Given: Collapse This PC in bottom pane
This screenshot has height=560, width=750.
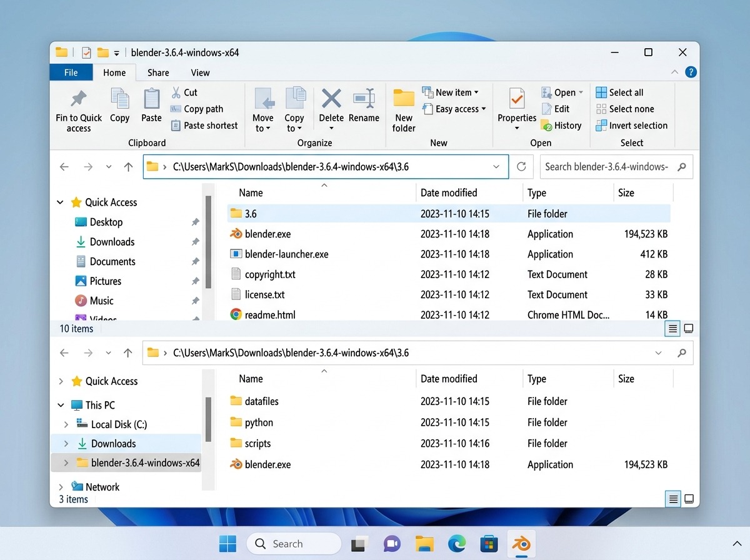Looking at the screenshot, I should click(x=61, y=405).
